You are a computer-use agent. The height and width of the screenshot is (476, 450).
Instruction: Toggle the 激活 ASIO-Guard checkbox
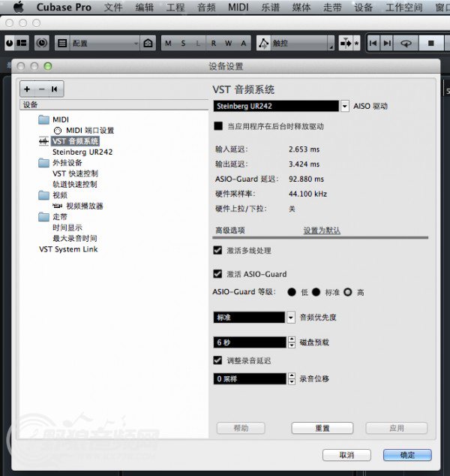point(217,274)
